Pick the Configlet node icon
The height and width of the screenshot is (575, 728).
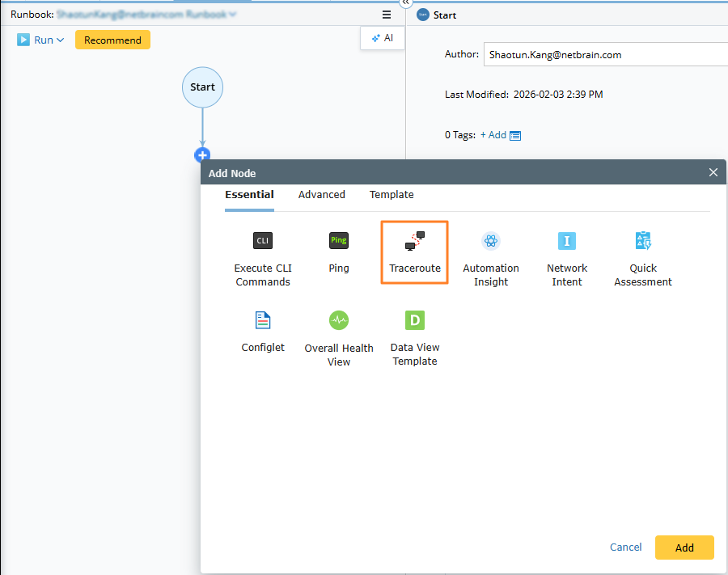(263, 319)
